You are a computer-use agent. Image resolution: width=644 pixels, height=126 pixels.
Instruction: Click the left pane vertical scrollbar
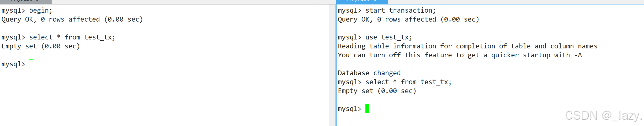click(x=332, y=65)
